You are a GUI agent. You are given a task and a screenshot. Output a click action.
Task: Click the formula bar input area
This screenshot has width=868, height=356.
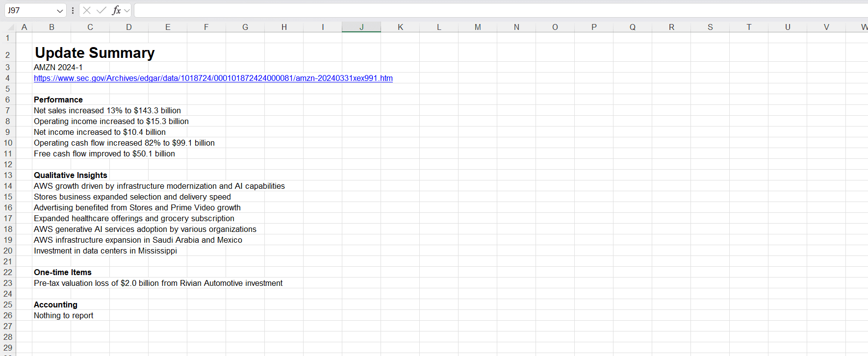tap(490, 10)
